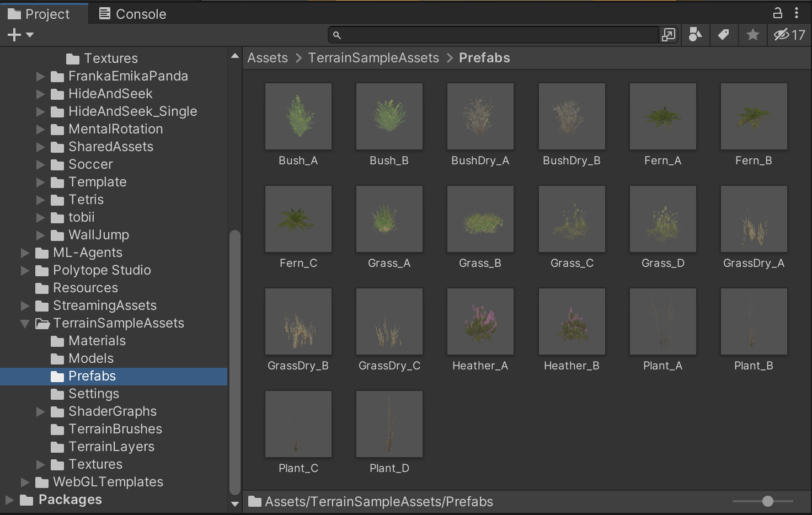The height and width of the screenshot is (515, 812).
Task: Click the TerrainSampleAssets breadcrumb link
Action: point(373,58)
